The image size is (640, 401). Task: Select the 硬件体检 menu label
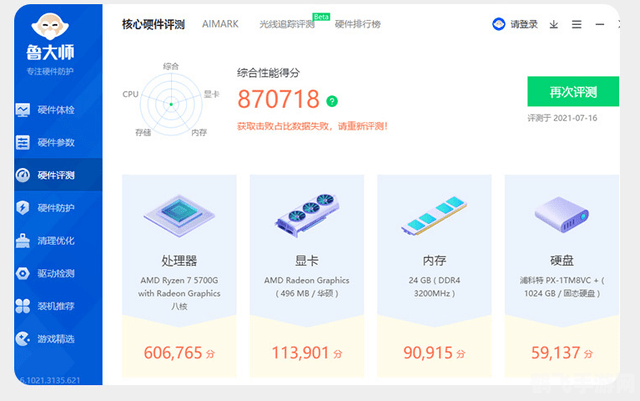coord(56,110)
